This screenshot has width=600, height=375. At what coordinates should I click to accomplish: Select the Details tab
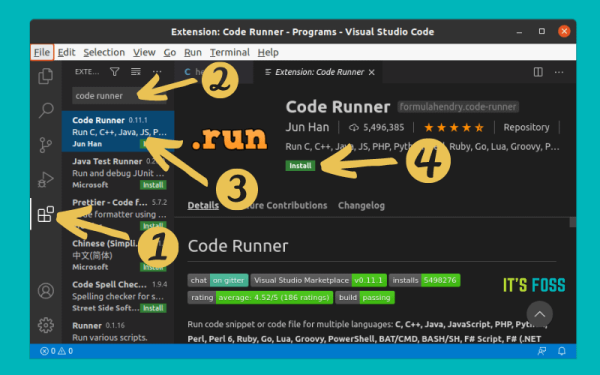pos(203,205)
